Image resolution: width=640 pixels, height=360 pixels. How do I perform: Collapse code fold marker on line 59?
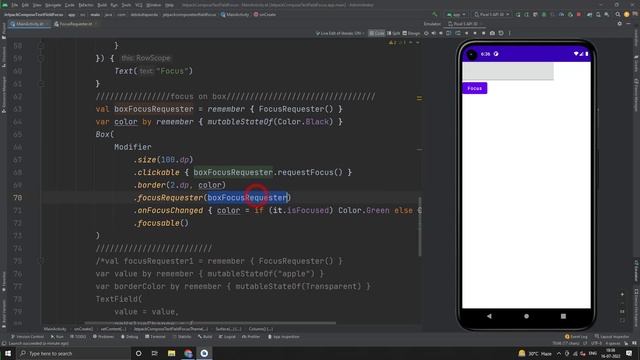[x=41, y=58]
